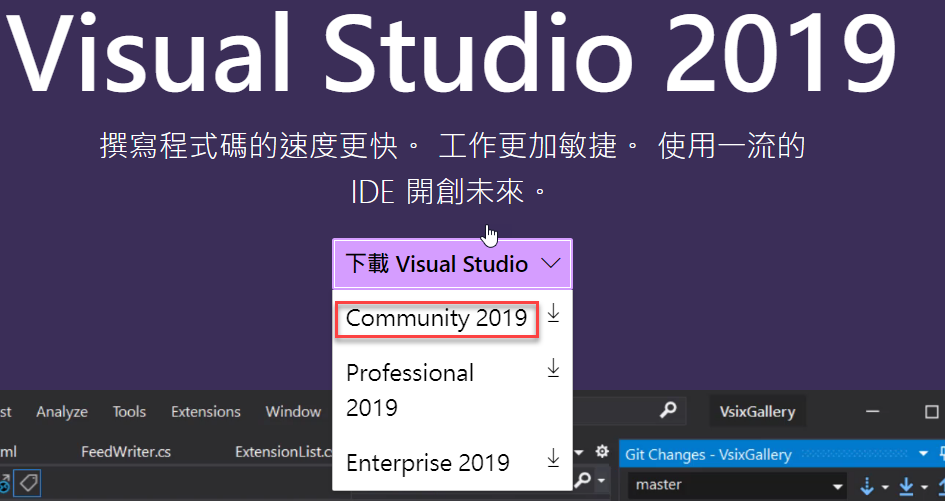
Task: Expand the dropdown next to the fetch icon
Action: 884,487
